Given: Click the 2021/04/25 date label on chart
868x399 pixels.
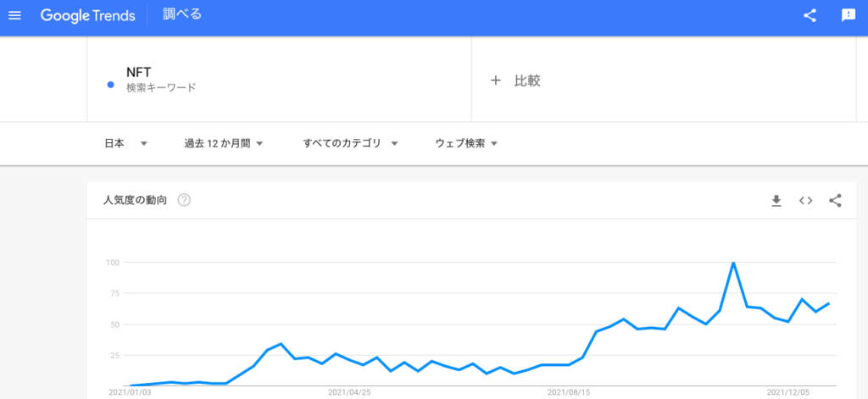Looking at the screenshot, I should click(349, 392).
